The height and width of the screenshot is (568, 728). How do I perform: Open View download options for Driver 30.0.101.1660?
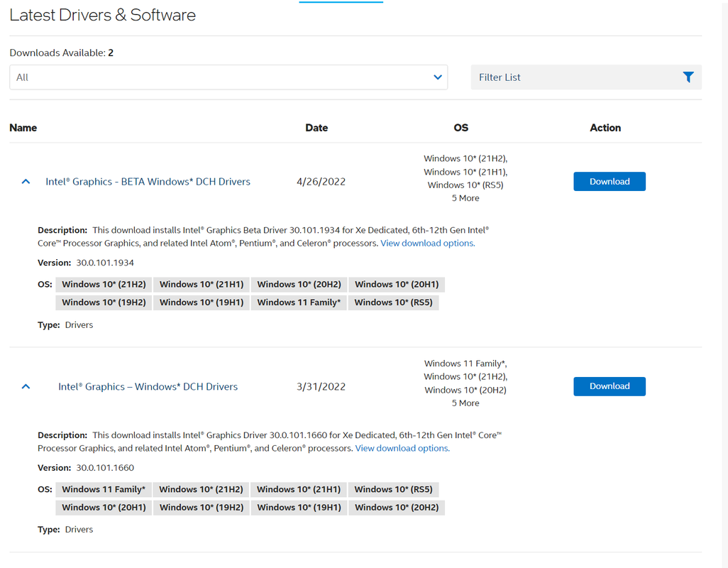click(402, 448)
